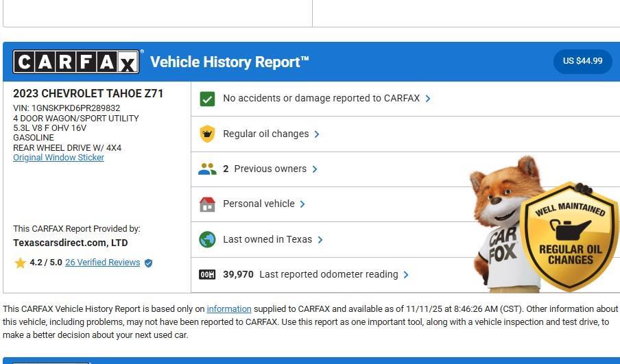
Task: Expand the Previous owners chevron
Action: pos(315,169)
